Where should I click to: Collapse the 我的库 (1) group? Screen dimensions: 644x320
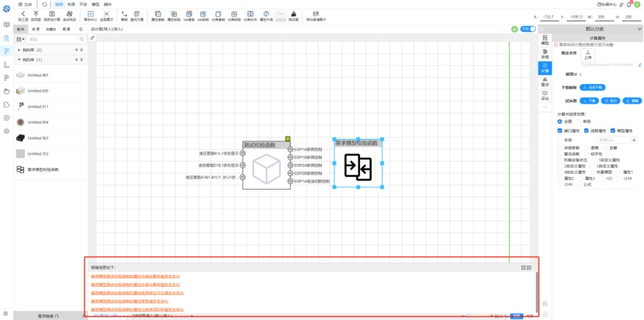point(19,60)
